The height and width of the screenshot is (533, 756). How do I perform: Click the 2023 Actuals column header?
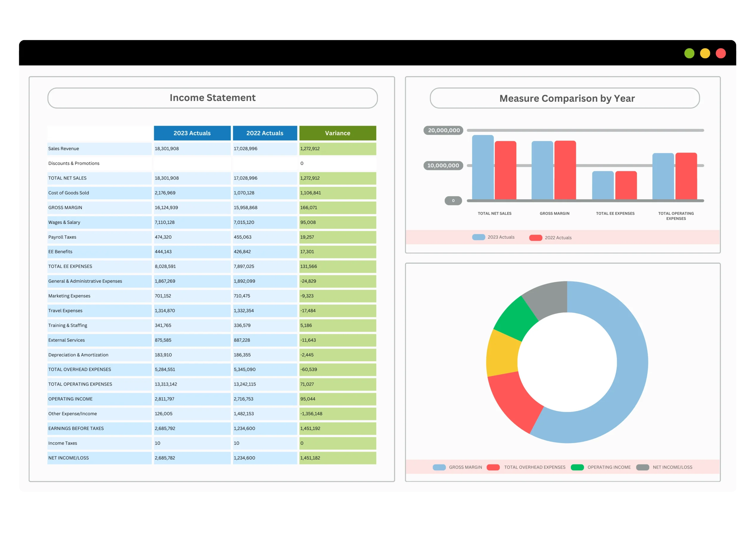tap(192, 133)
